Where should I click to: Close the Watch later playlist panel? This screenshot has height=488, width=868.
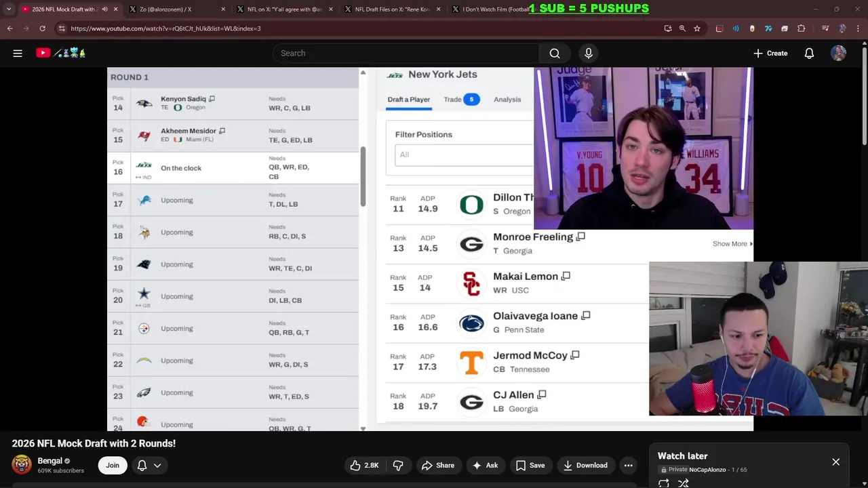pyautogui.click(x=835, y=462)
